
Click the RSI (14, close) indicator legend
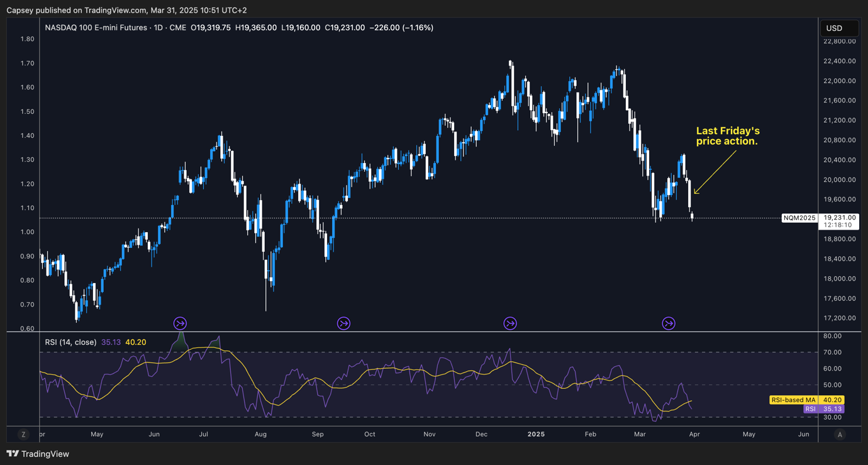click(70, 342)
